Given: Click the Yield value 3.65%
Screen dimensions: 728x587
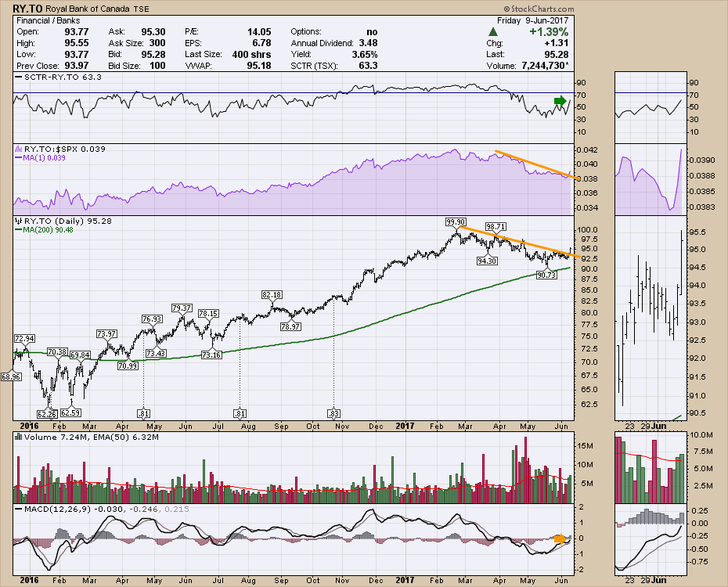Looking at the screenshot, I should [x=365, y=55].
